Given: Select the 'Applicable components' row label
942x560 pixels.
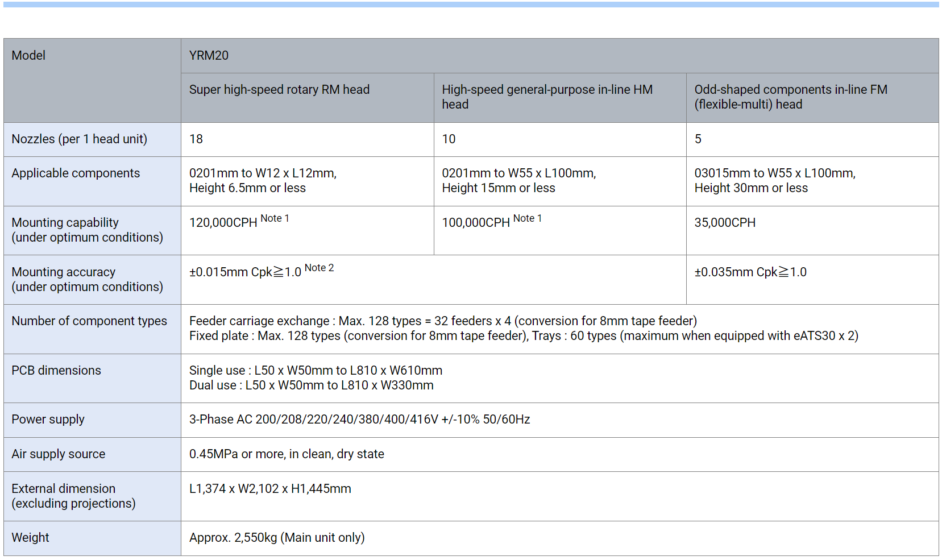Looking at the screenshot, I should tap(92, 181).
